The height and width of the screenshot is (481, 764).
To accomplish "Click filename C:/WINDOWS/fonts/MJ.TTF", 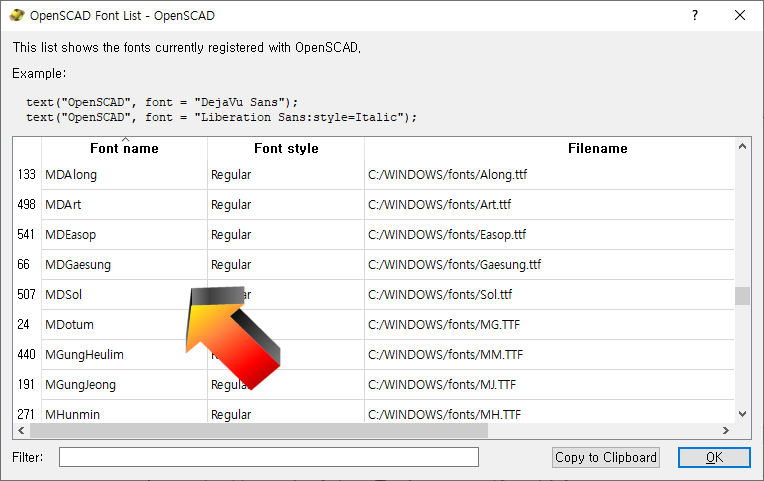I will pyautogui.click(x=442, y=385).
